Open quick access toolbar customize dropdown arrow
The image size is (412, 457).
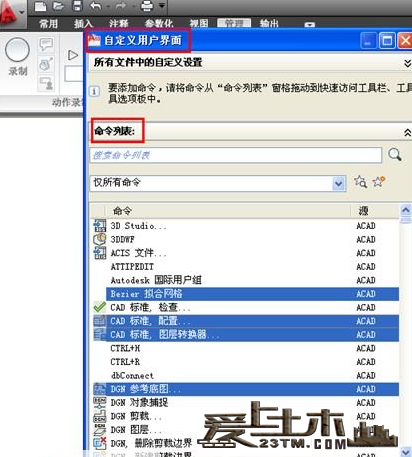pos(162,6)
